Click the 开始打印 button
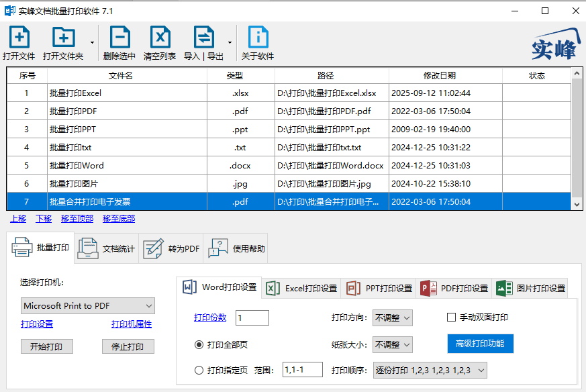Image resolution: width=586 pixels, height=392 pixels. coord(47,346)
